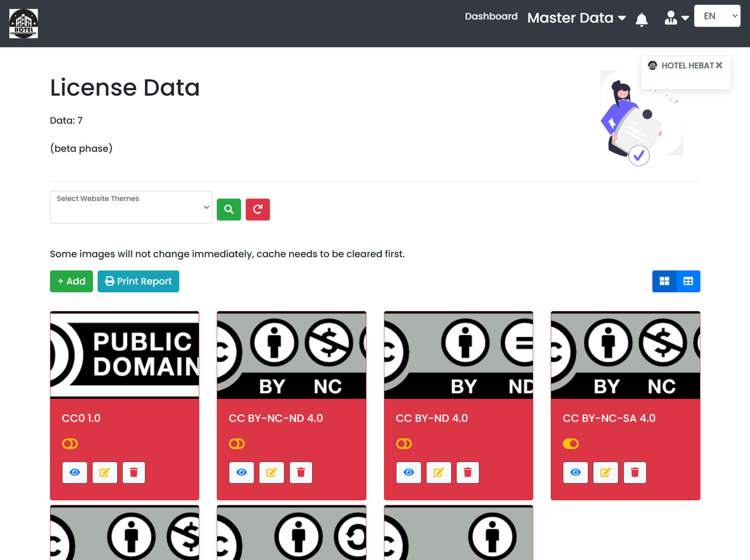Switch to grid card view
The width and height of the screenshot is (750, 560).
664,282
